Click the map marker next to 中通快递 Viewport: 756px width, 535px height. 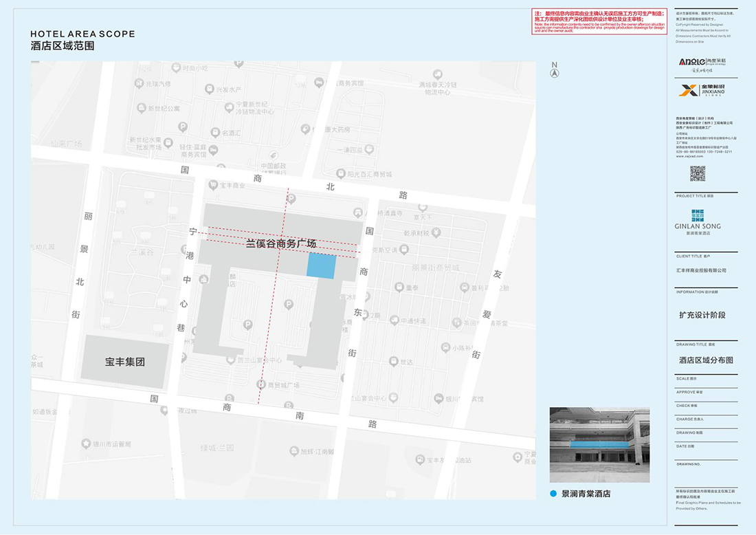(x=393, y=320)
